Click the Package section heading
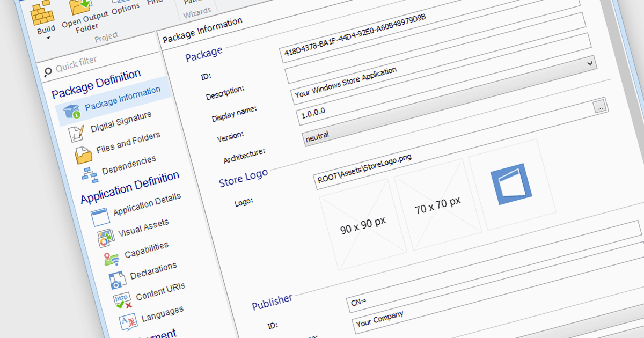 (x=203, y=54)
